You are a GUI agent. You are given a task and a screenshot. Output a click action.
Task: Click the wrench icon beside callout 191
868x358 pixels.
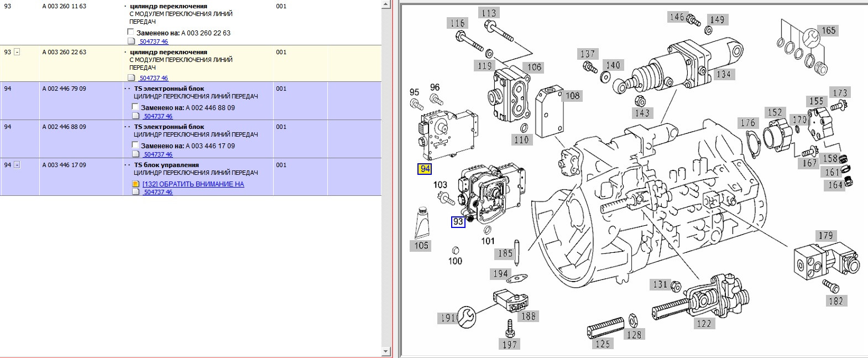(466, 317)
